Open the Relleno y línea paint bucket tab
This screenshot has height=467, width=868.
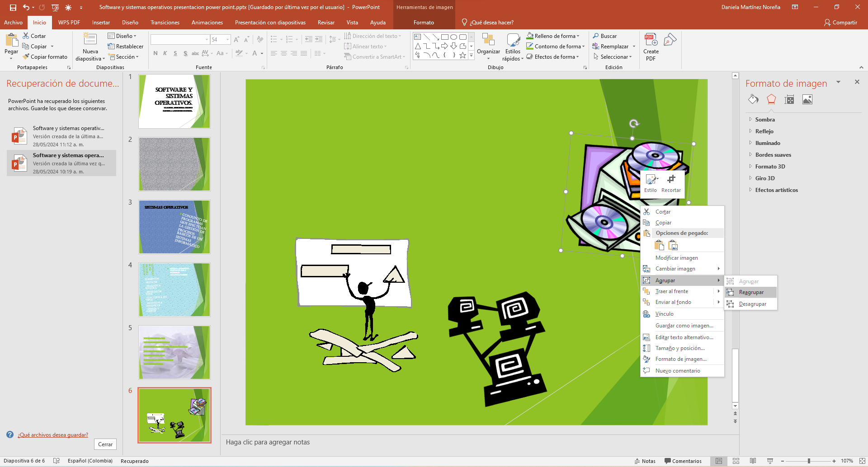coord(753,100)
